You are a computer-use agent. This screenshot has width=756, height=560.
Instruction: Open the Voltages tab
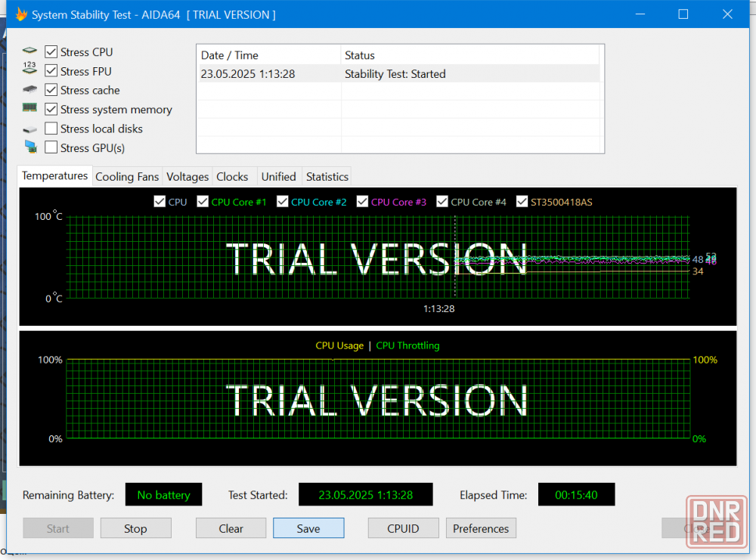187,177
